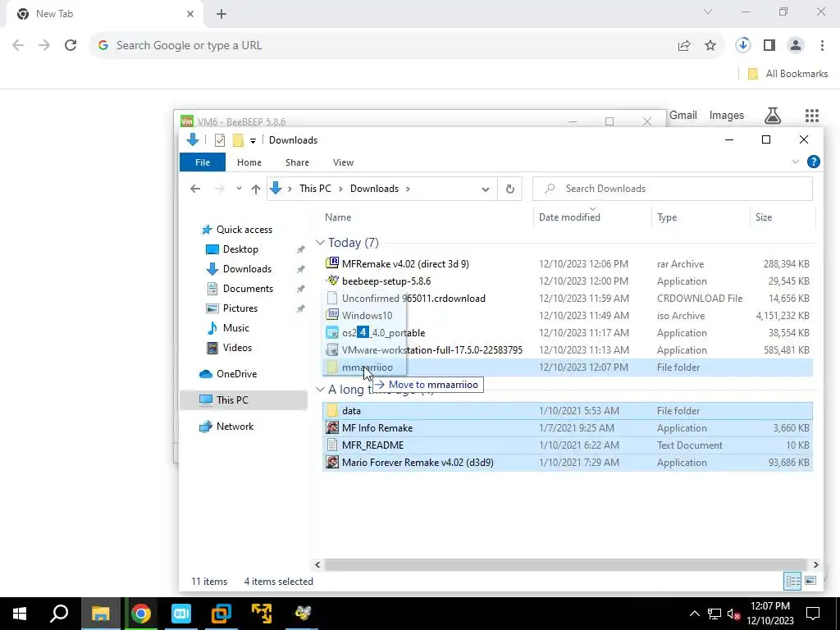Select the beebeep-setup-5.8.6 file
The height and width of the screenshot is (630, 840).
pos(386,281)
